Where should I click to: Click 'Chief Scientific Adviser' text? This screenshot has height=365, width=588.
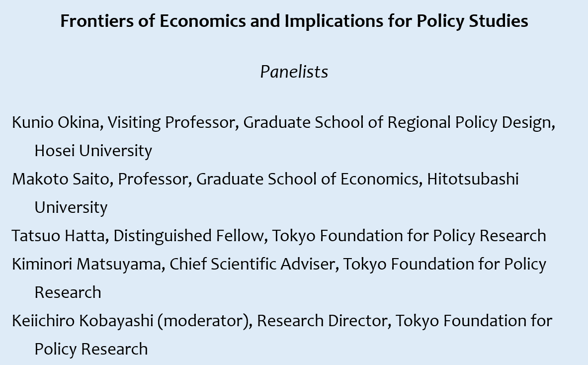coord(252,264)
